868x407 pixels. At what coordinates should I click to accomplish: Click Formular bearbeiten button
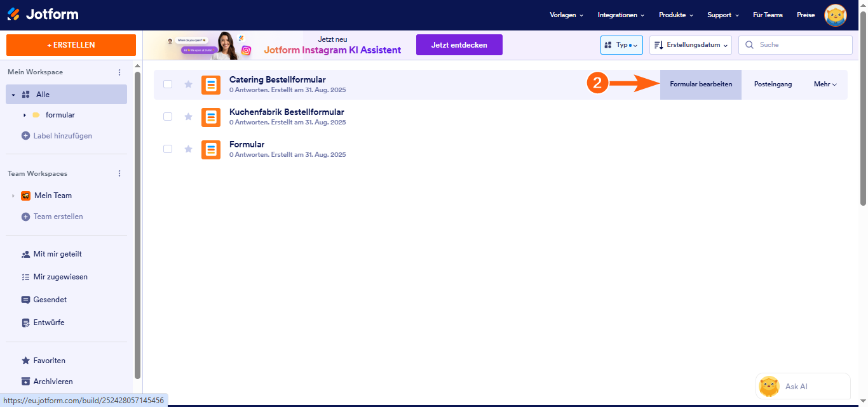[701, 84]
